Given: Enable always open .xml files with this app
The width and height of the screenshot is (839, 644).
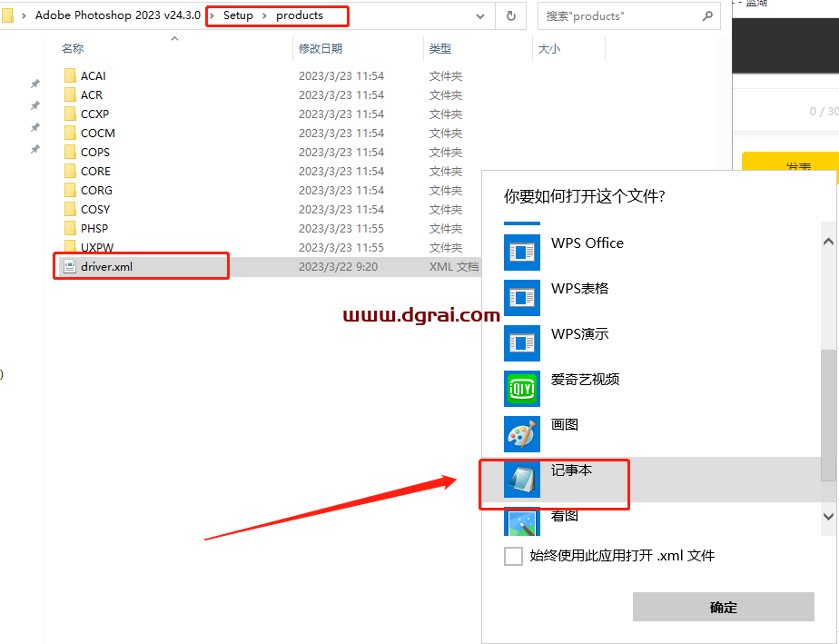Looking at the screenshot, I should point(513,556).
